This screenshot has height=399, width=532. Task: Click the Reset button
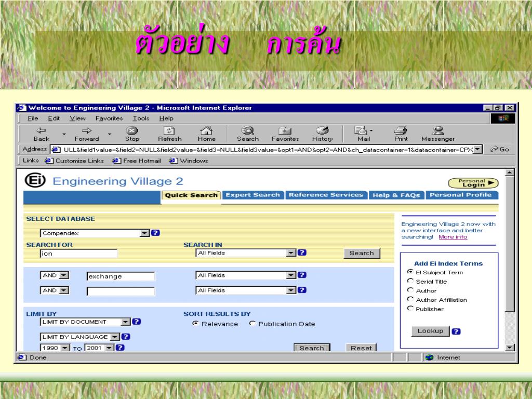click(361, 348)
